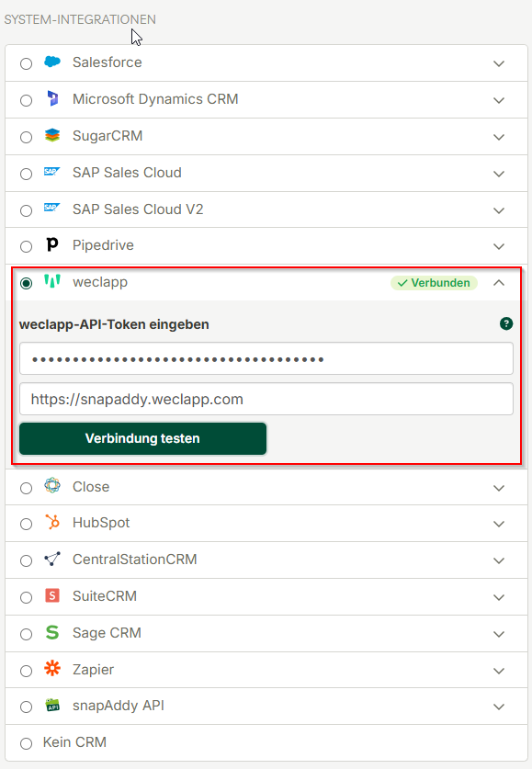Collapse the weclapp section chevron
The height and width of the screenshot is (769, 532).
click(x=499, y=282)
